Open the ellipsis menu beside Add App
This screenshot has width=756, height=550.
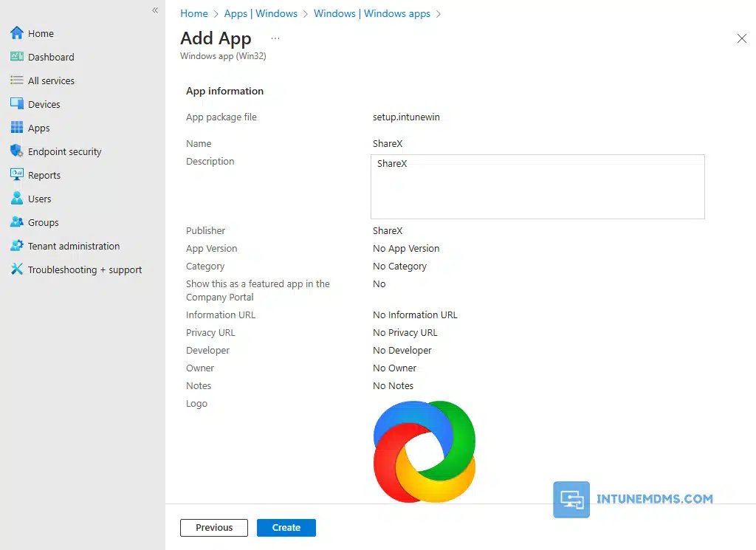[x=275, y=38]
